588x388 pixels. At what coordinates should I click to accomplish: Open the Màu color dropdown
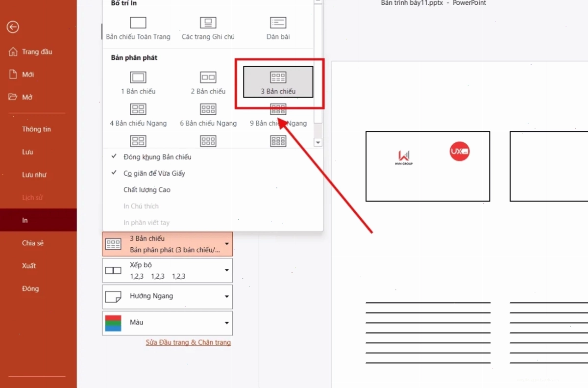tap(168, 323)
